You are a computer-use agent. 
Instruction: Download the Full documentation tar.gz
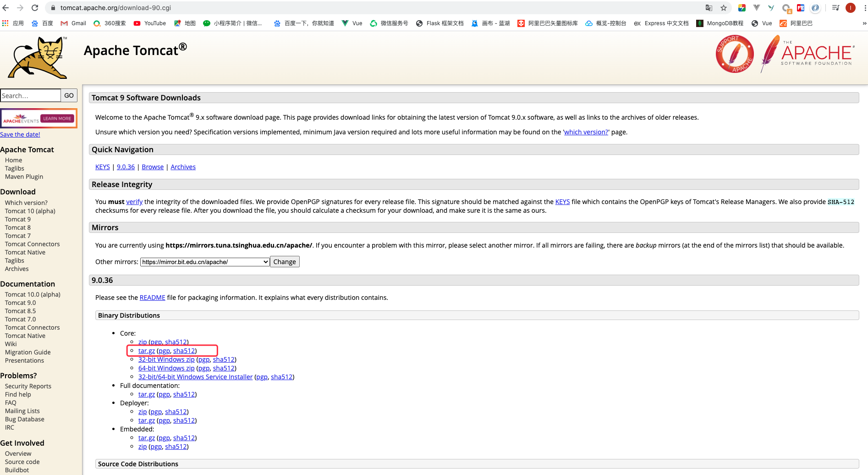(x=147, y=394)
